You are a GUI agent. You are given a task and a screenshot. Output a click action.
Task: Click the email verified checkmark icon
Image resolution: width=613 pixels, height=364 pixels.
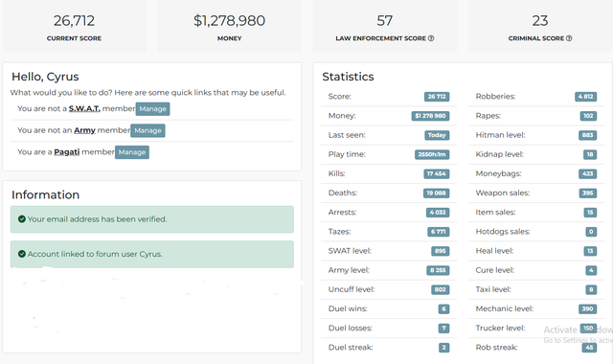22,219
